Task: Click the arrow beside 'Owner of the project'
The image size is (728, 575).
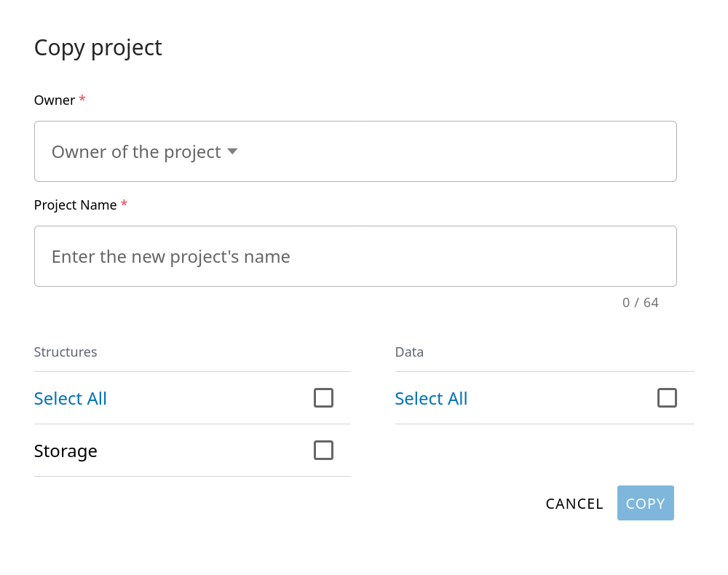Action: pyautogui.click(x=232, y=151)
